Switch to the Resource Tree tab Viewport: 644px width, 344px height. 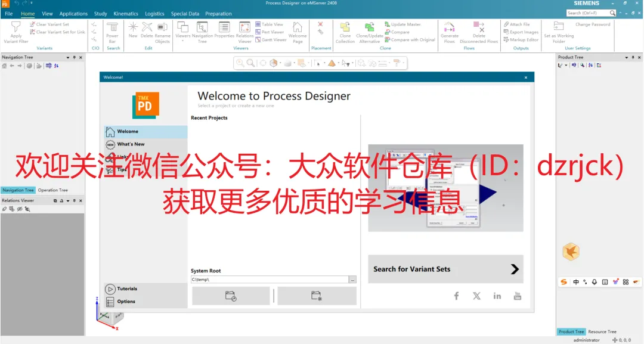[602, 331]
